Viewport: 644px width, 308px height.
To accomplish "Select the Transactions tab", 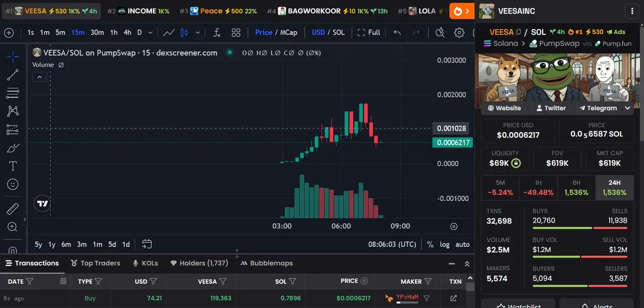I will 32,263.
